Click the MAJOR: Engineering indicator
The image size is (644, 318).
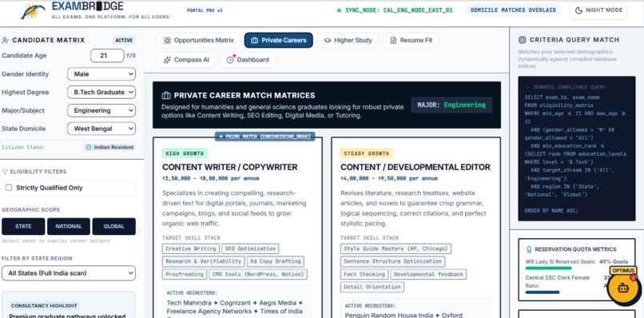coord(451,105)
